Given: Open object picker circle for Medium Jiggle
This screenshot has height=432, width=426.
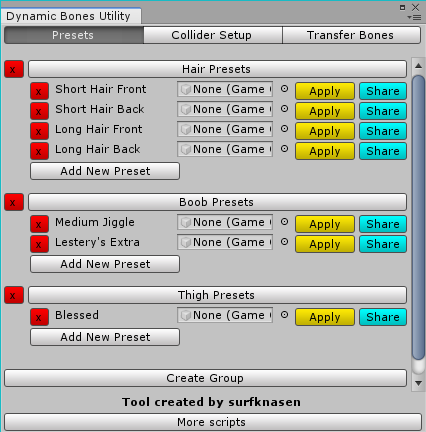Looking at the screenshot, I should (x=284, y=222).
